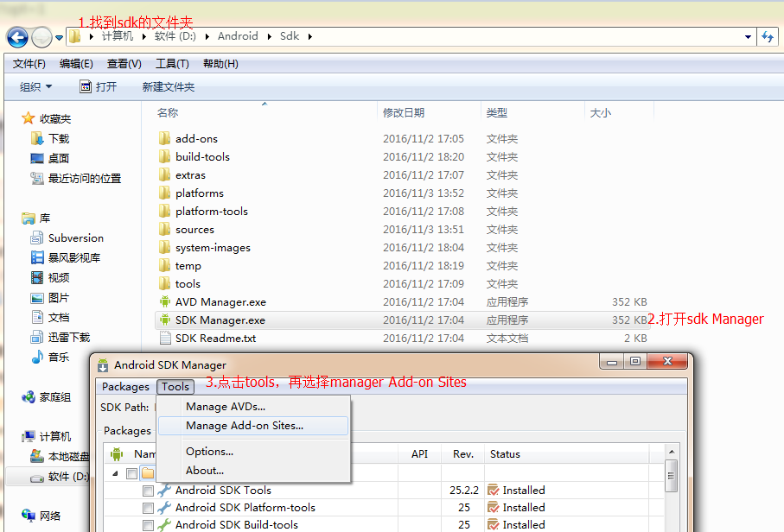The width and height of the screenshot is (784, 532).
Task: Open the 工具(T) menu in Explorer
Action: coord(172,64)
